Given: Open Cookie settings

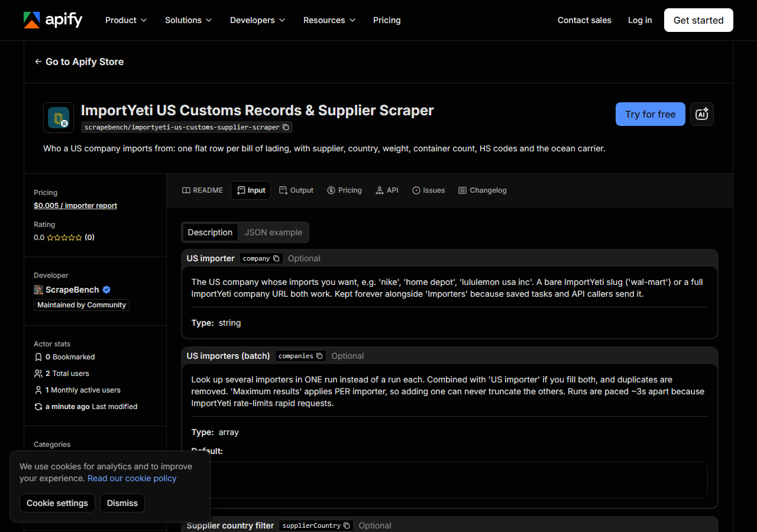Looking at the screenshot, I should coord(57,503).
